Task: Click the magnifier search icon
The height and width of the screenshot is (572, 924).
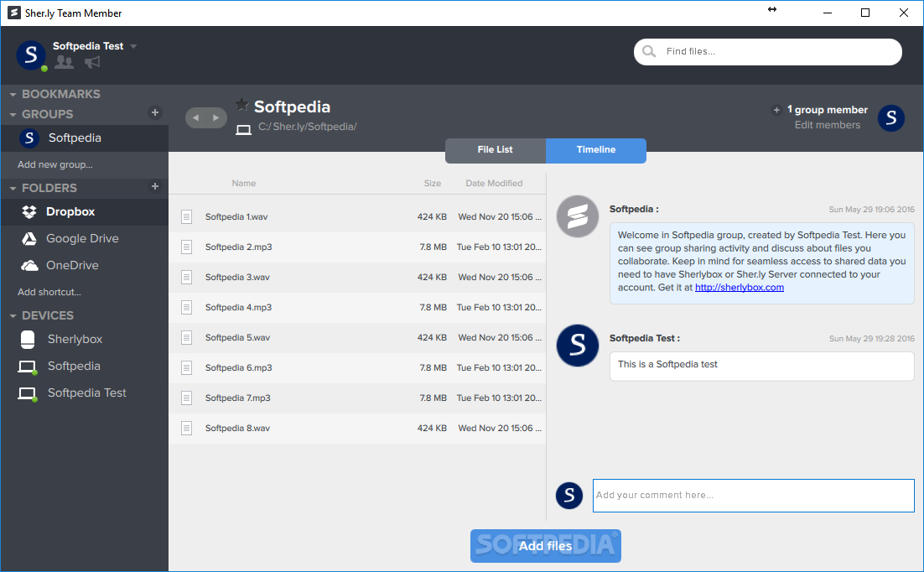Action: click(x=649, y=51)
